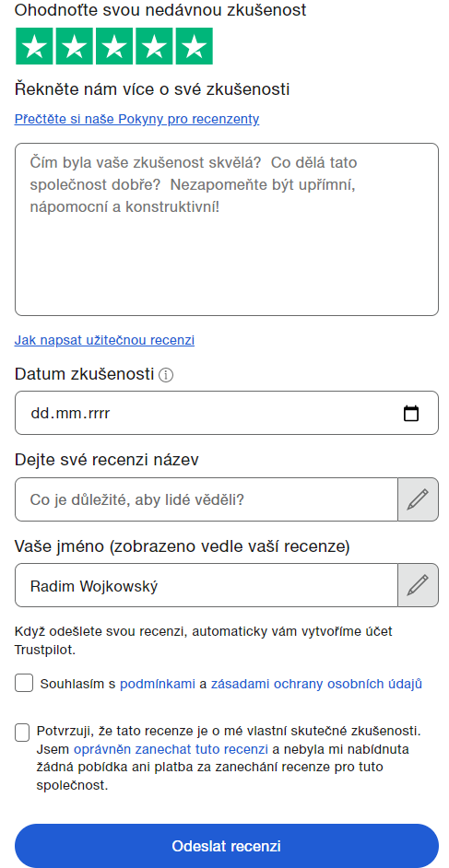Viewport: 449px width, 868px height.
Task: Open the podmínkami terms link
Action: point(158,685)
